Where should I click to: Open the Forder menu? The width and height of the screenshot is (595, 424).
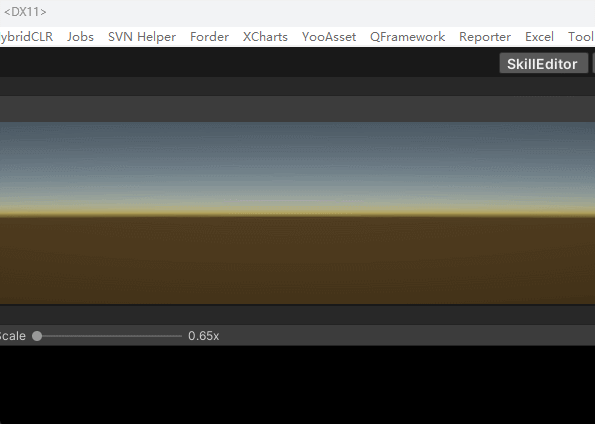click(x=209, y=37)
